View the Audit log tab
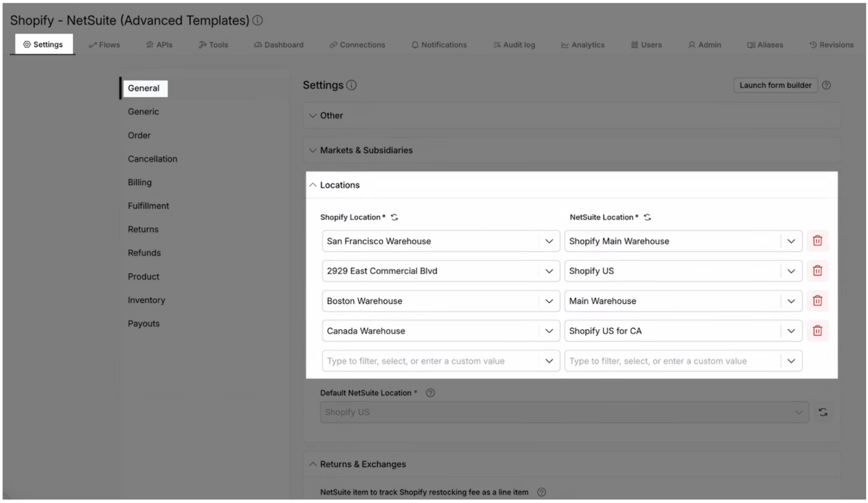The height and width of the screenshot is (503, 868). click(x=514, y=45)
